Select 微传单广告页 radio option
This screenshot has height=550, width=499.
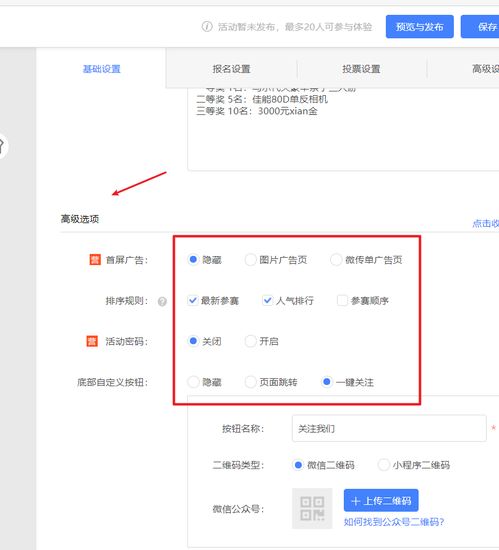336,260
